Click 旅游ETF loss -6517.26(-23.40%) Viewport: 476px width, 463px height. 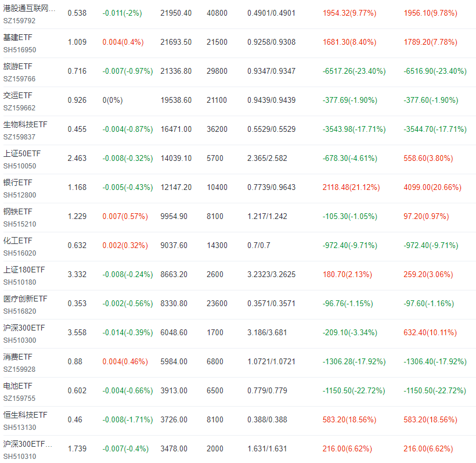[354, 71]
